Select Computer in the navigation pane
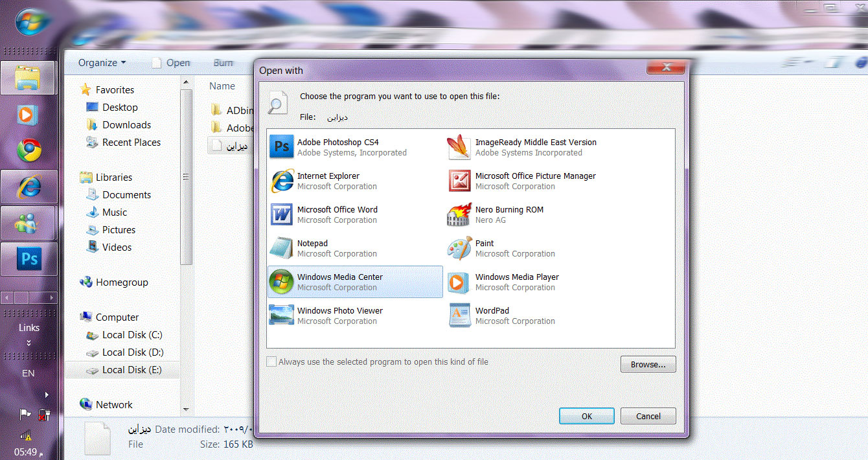The image size is (868, 460). pos(109,317)
